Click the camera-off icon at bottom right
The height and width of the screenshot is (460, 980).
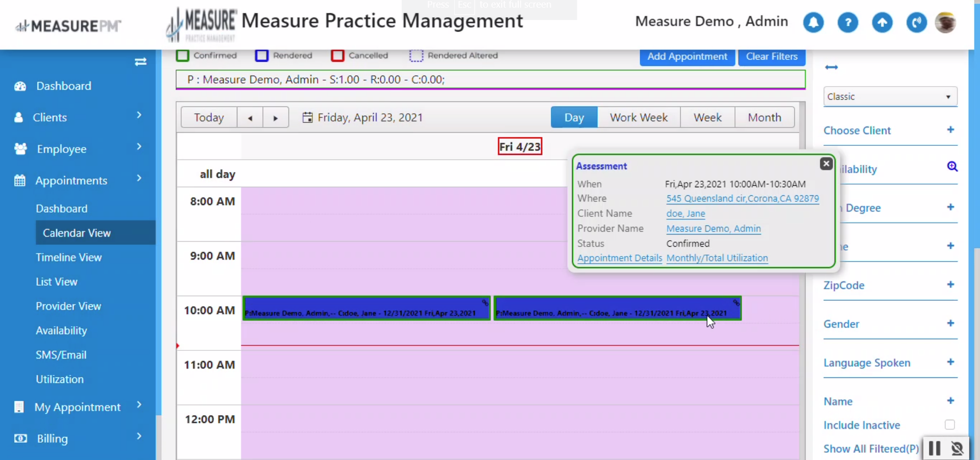[x=957, y=448]
